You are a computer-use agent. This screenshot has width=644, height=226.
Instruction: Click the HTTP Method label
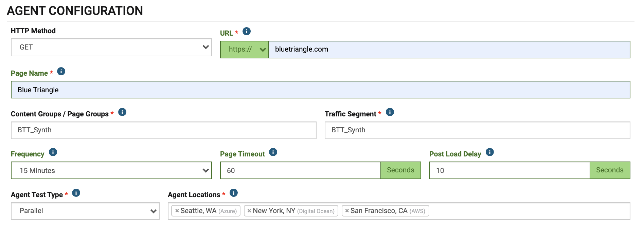coord(33,31)
